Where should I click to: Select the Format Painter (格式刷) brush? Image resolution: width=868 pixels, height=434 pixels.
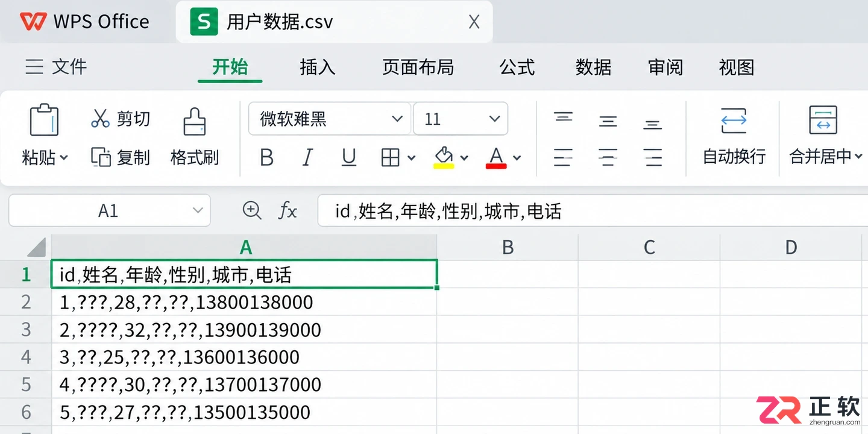click(x=194, y=121)
